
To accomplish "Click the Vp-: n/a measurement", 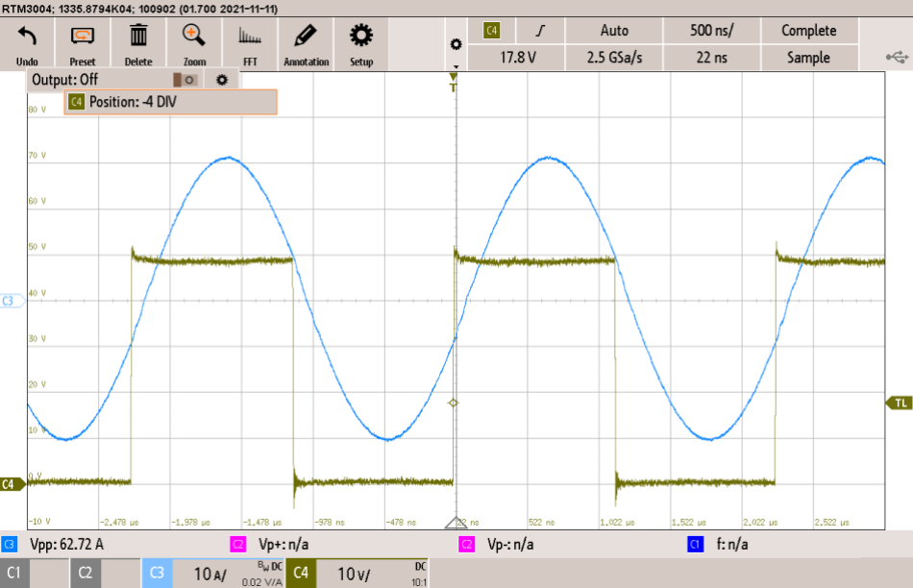I will pos(510,545).
